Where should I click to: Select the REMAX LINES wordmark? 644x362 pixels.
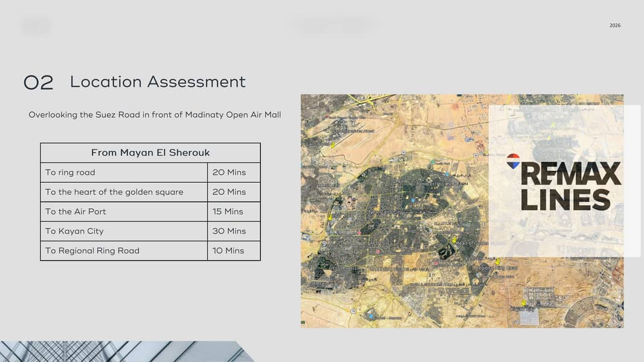571,186
